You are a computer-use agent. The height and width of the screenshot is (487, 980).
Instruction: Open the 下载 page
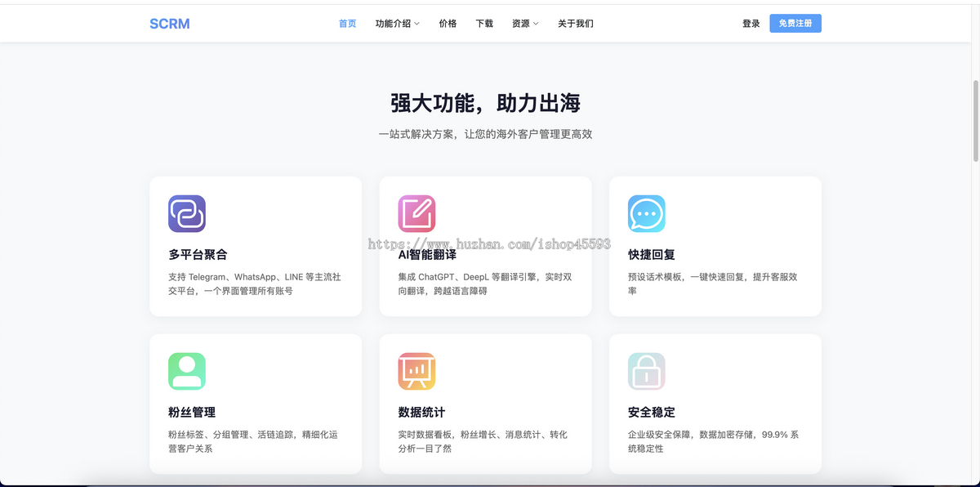(x=484, y=24)
